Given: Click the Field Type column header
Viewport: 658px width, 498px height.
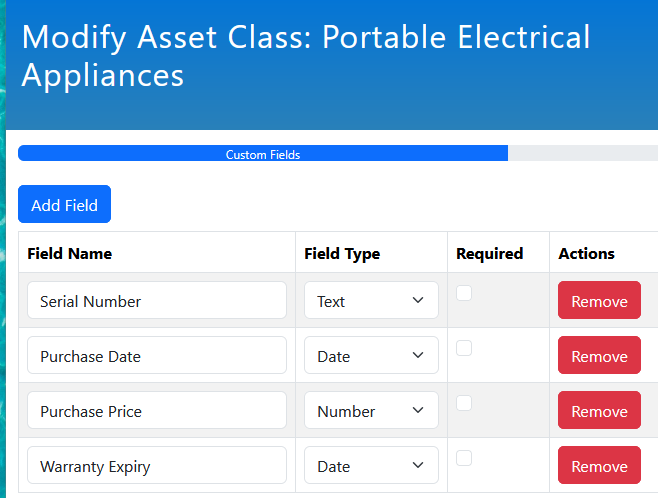Looking at the screenshot, I should 342,253.
